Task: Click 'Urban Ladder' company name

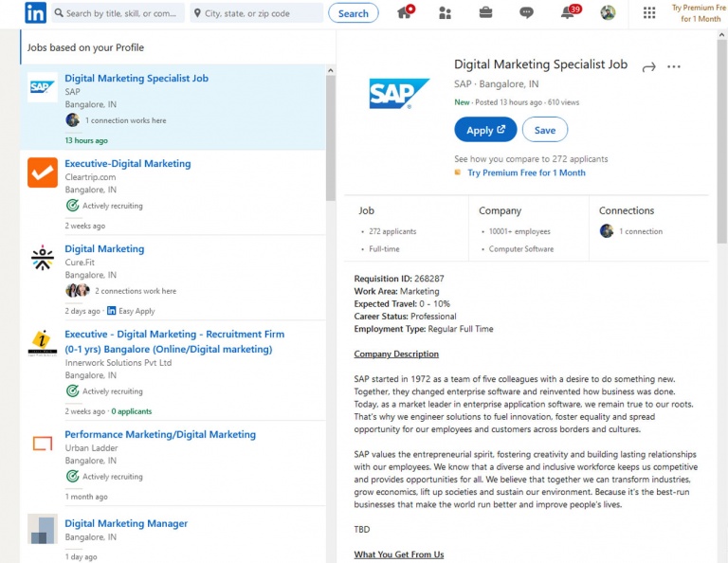Action: (91, 448)
